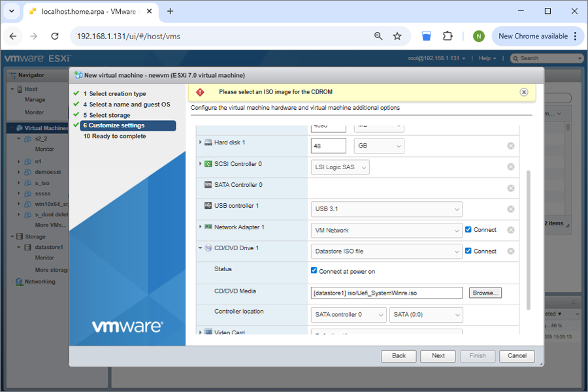The image size is (588, 392).
Task: Select Virtual Machines in Navigator
Action: pos(37,128)
